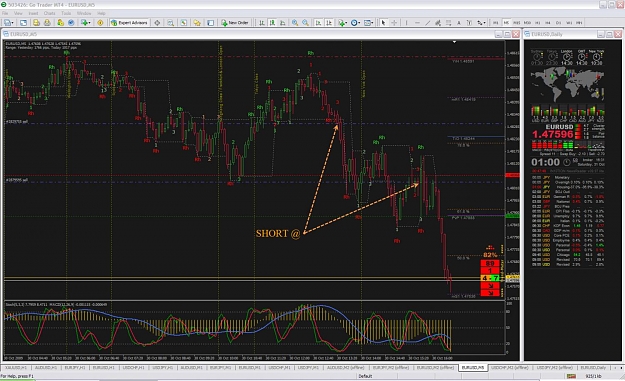Switch to the XAUUSD,H1 chart tab
Viewport: 625px width, 381px height.
click(16, 367)
